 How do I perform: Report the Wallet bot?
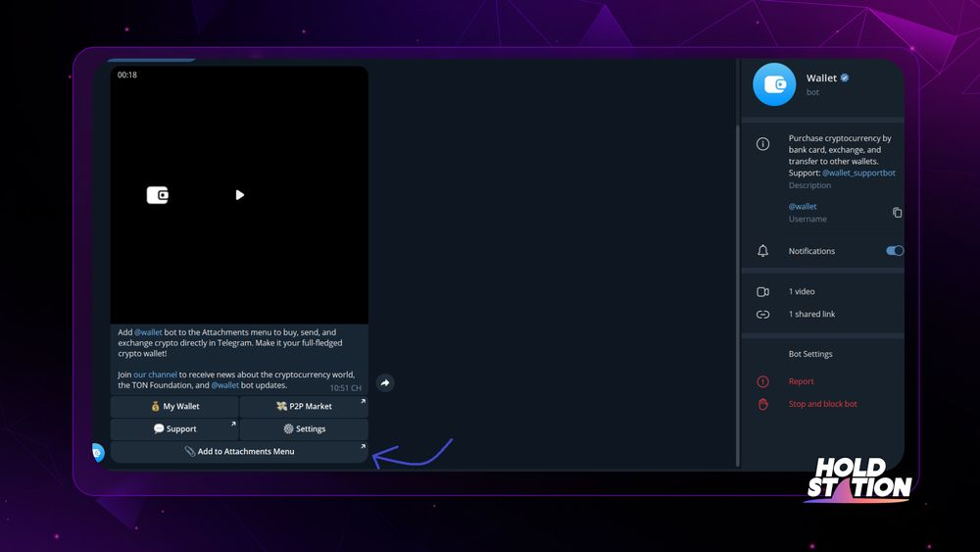(x=802, y=381)
